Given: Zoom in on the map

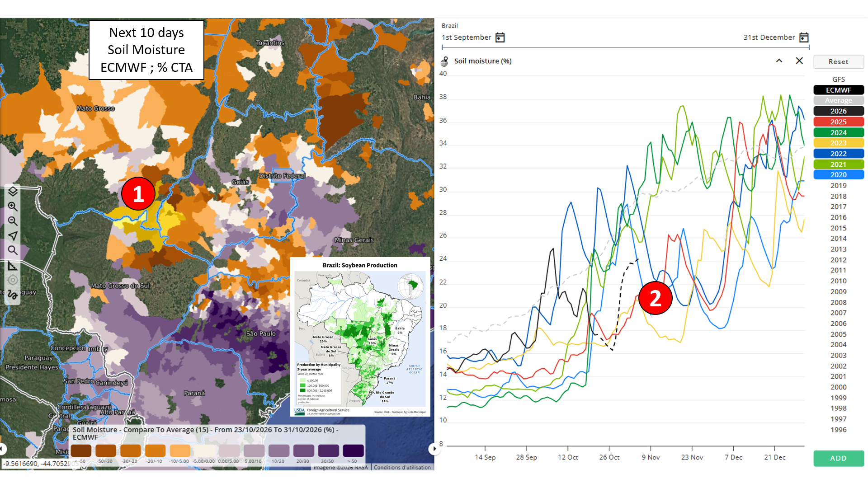Looking at the screenshot, I should pyautogui.click(x=13, y=206).
